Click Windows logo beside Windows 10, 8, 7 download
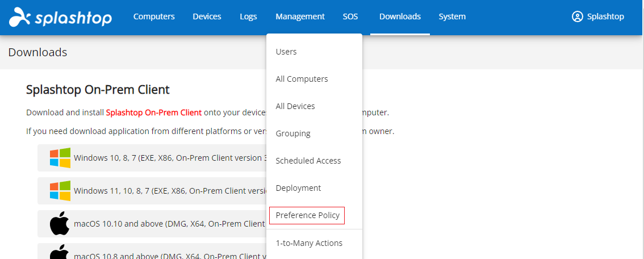 tap(60, 158)
